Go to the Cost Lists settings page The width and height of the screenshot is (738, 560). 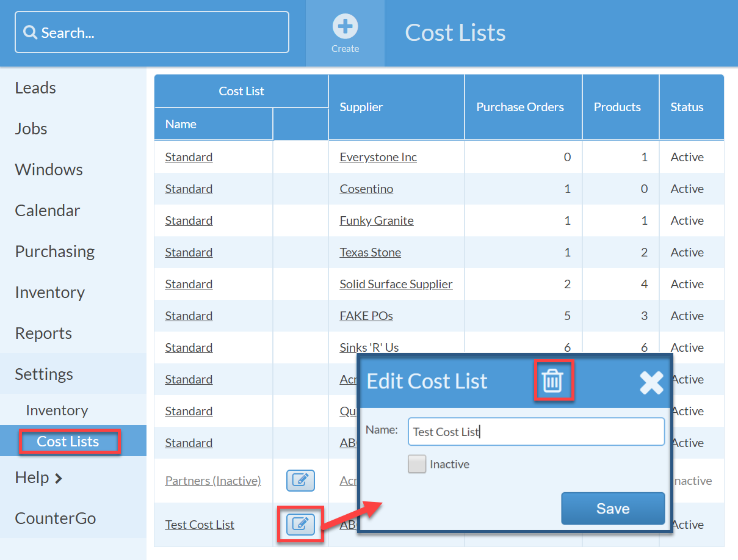(69, 440)
